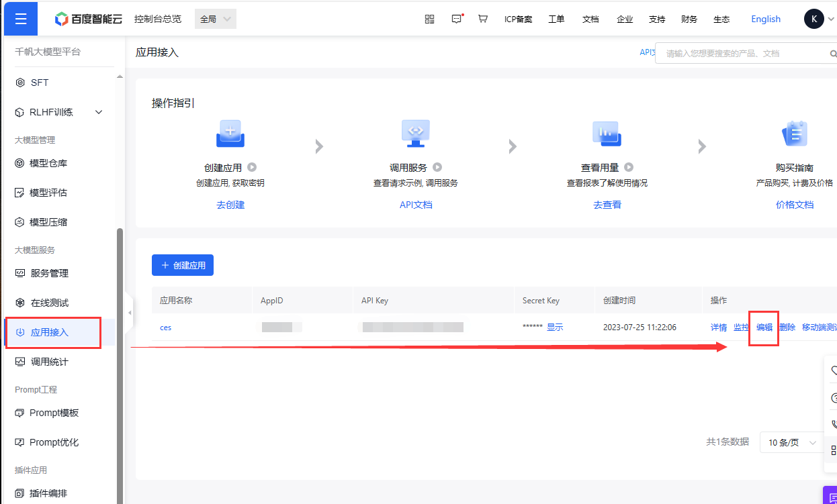Image resolution: width=837 pixels, height=504 pixels.
Task: Open API文档 under 调用服务
Action: pyautogui.click(x=415, y=205)
